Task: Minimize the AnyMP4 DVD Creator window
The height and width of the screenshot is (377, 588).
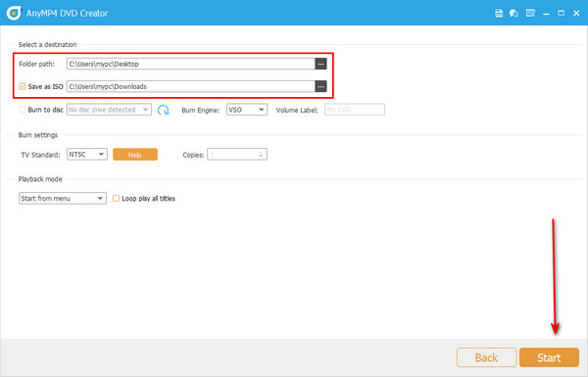Action: click(x=547, y=14)
